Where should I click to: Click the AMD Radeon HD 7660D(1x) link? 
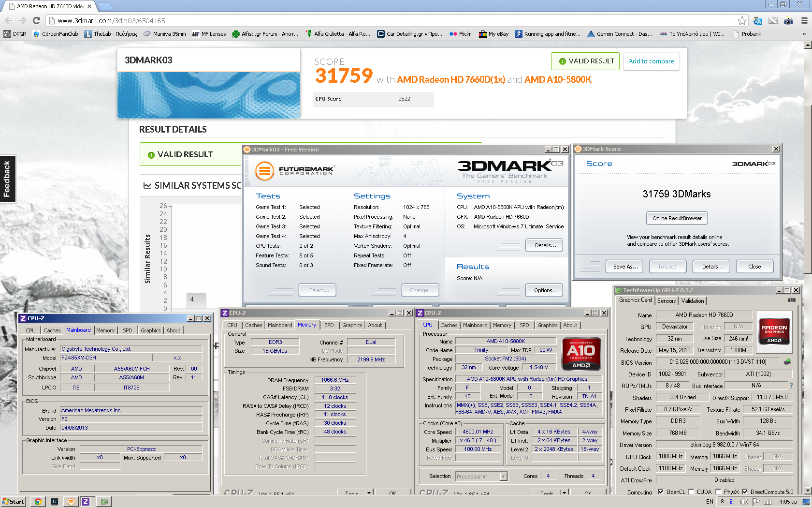451,79
